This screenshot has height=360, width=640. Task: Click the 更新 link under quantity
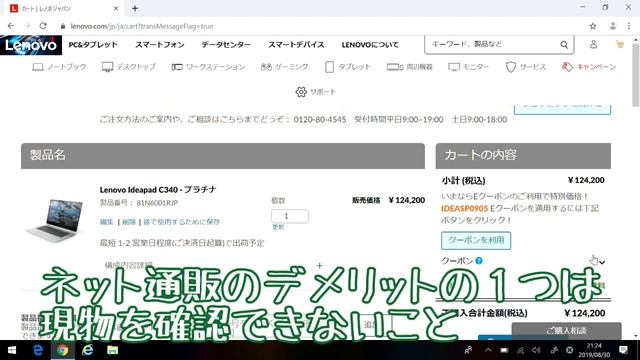pos(278,227)
